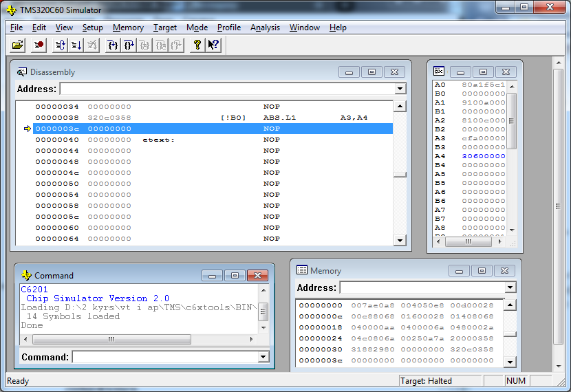Viewport: 571px width, 392px height.
Task: Click the Command log horizontal scrollbar thumb
Action: tap(111, 339)
